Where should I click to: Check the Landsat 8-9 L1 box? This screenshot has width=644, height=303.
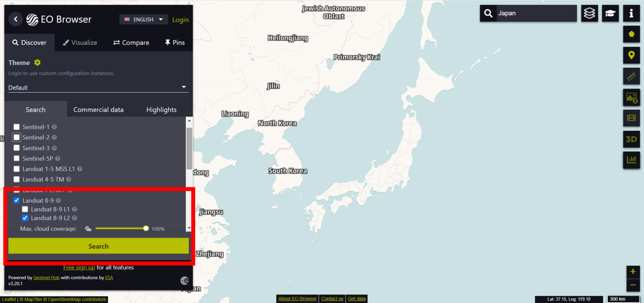pos(25,209)
